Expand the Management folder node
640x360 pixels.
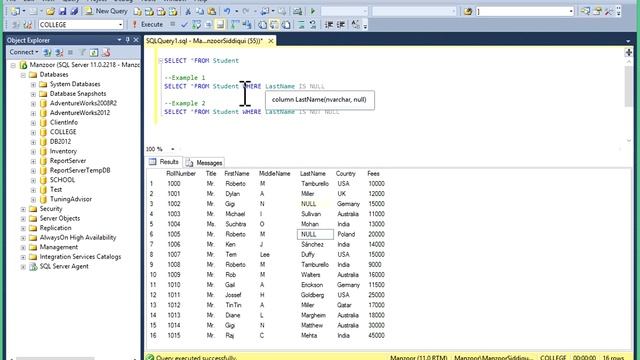pos(23,247)
